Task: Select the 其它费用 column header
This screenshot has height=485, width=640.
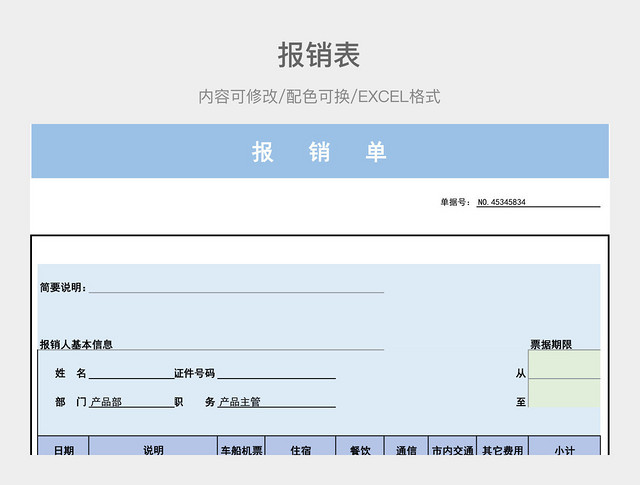Action: pos(502,446)
